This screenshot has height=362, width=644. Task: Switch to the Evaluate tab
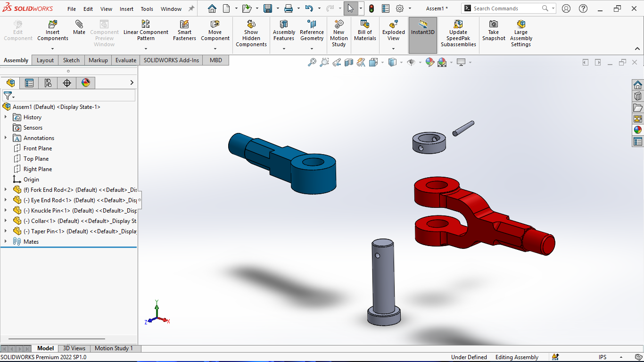[x=126, y=60]
